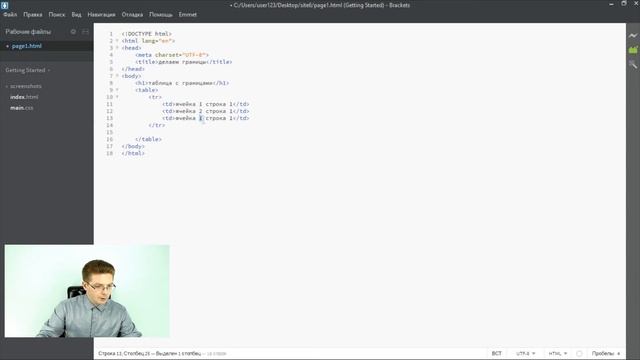This screenshot has width=640, height=360.
Task: Click code line ячейка 1 строка 1
Action: tap(206, 104)
